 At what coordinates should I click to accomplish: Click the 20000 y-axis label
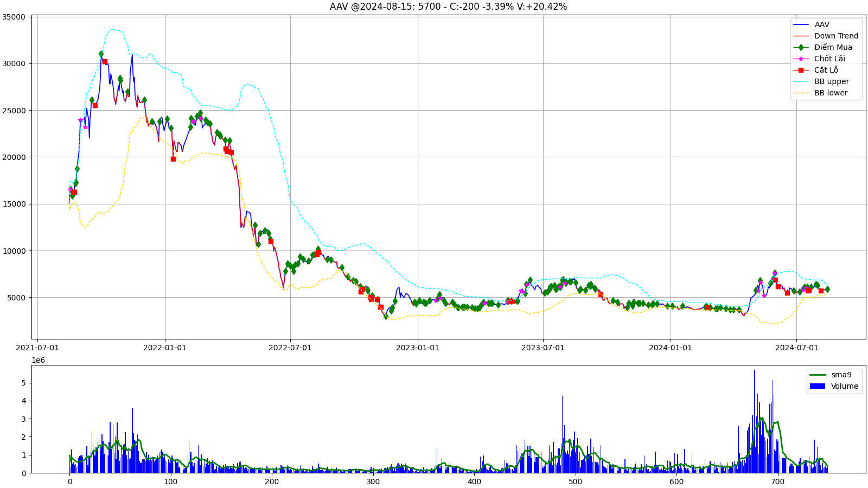tap(14, 157)
